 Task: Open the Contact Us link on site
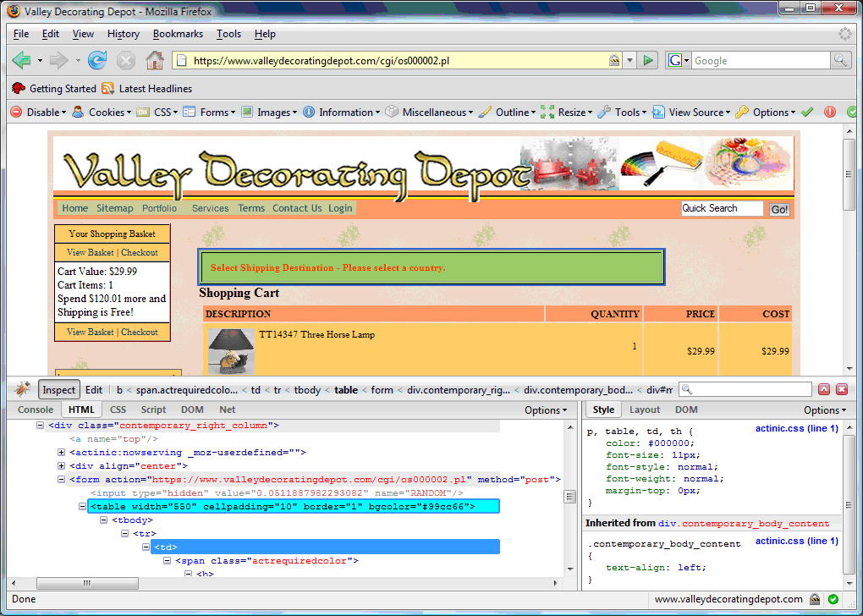coord(297,208)
